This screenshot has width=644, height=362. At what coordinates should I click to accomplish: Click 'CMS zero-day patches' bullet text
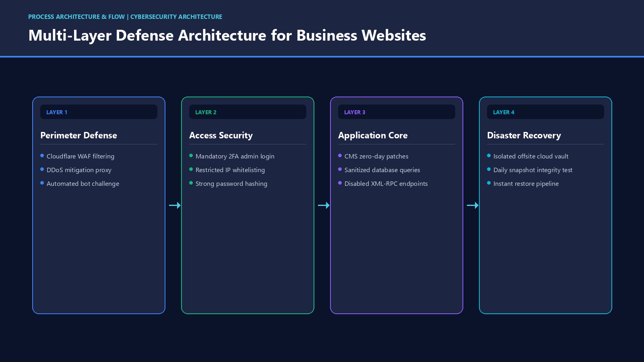(376, 156)
